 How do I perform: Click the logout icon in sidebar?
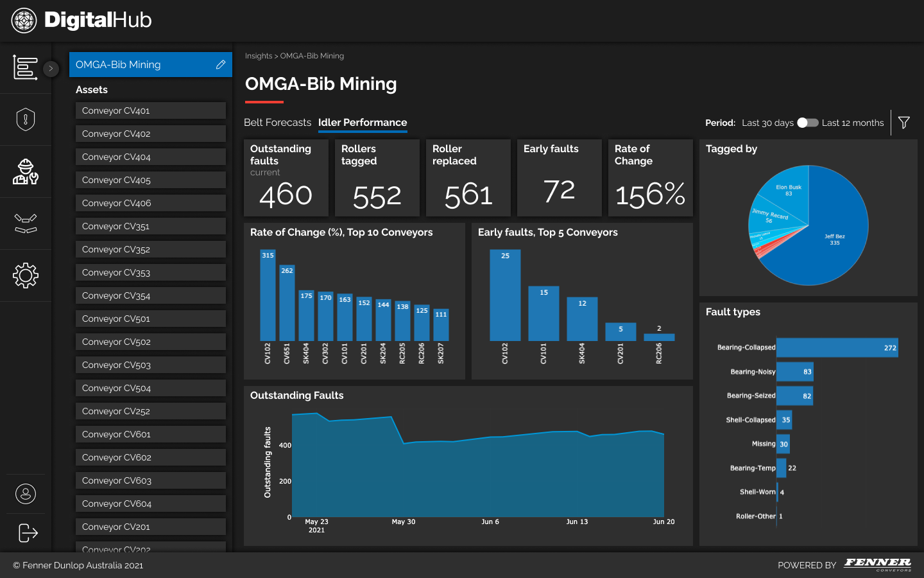(28, 533)
